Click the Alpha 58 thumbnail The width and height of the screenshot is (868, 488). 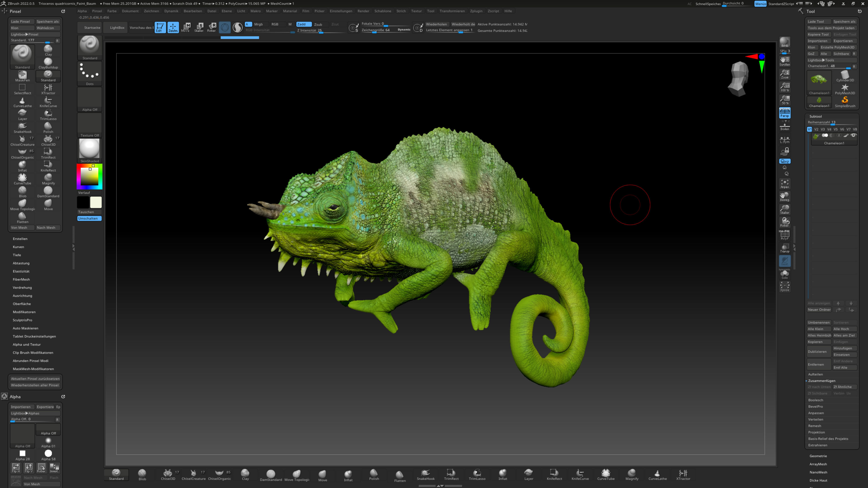click(48, 455)
